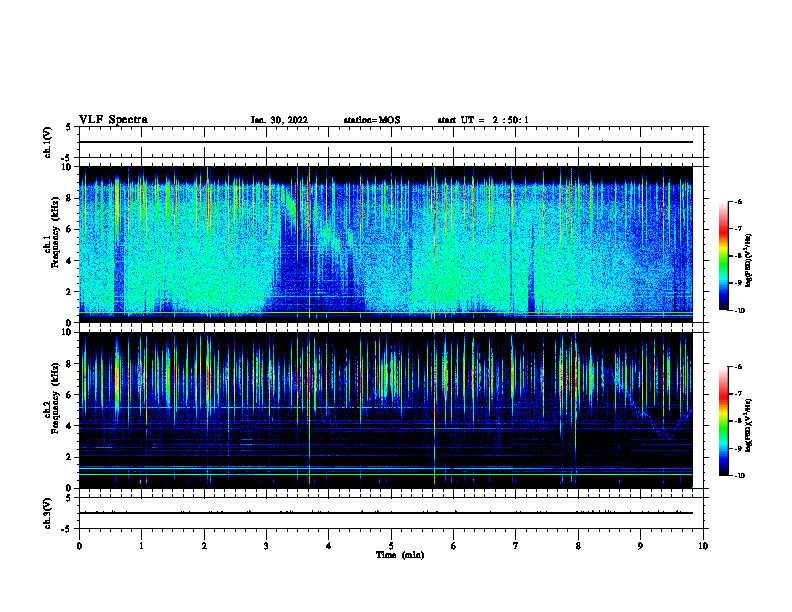
Task: Click the "-6" label on ch.1 color bar
Action: (x=738, y=201)
